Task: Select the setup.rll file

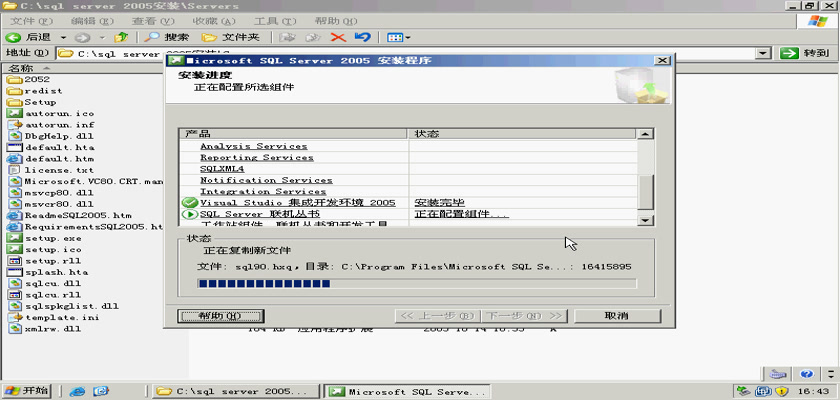Action: tap(45, 261)
